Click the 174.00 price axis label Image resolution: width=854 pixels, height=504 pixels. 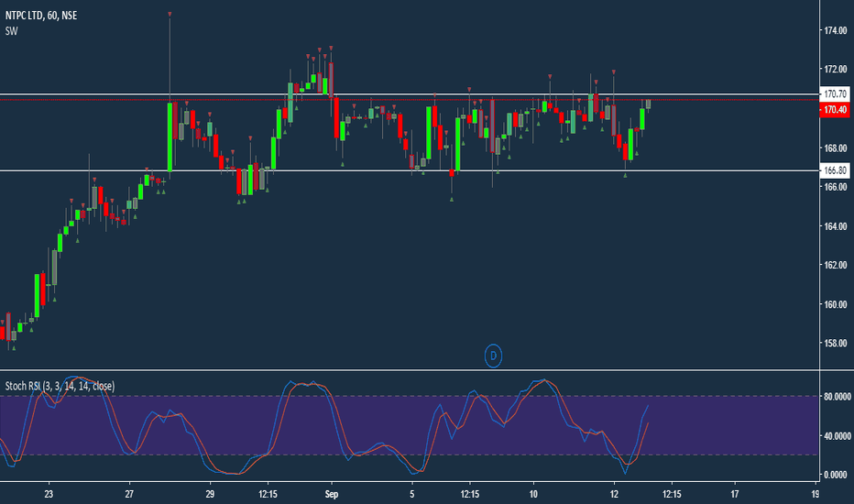click(835, 30)
